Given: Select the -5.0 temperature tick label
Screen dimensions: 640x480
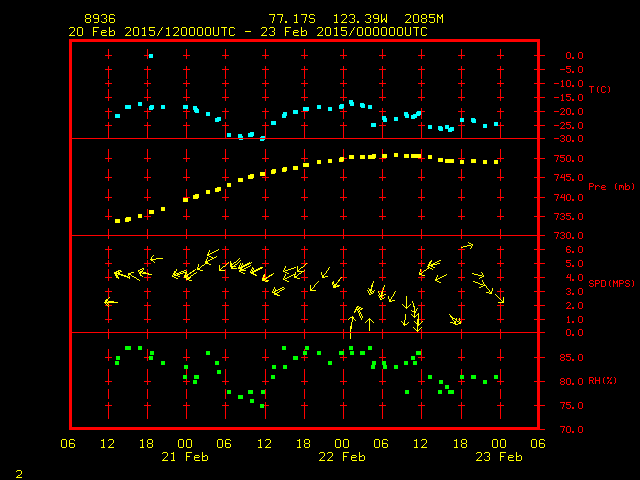Looking at the screenshot, I should (x=571, y=70).
